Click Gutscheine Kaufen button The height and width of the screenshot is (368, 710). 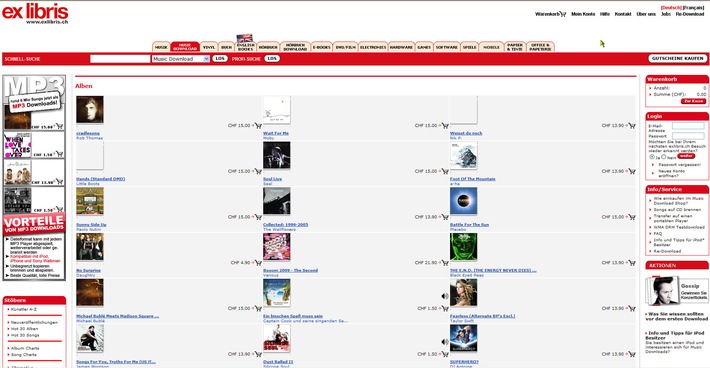(677, 58)
